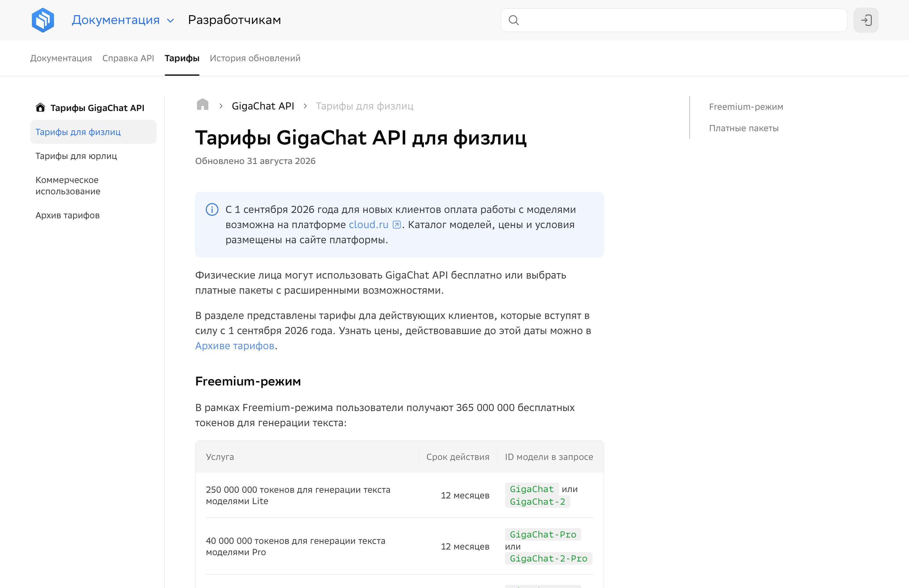Follow the Архиве тарифов link
This screenshot has width=909, height=588.
pos(235,345)
